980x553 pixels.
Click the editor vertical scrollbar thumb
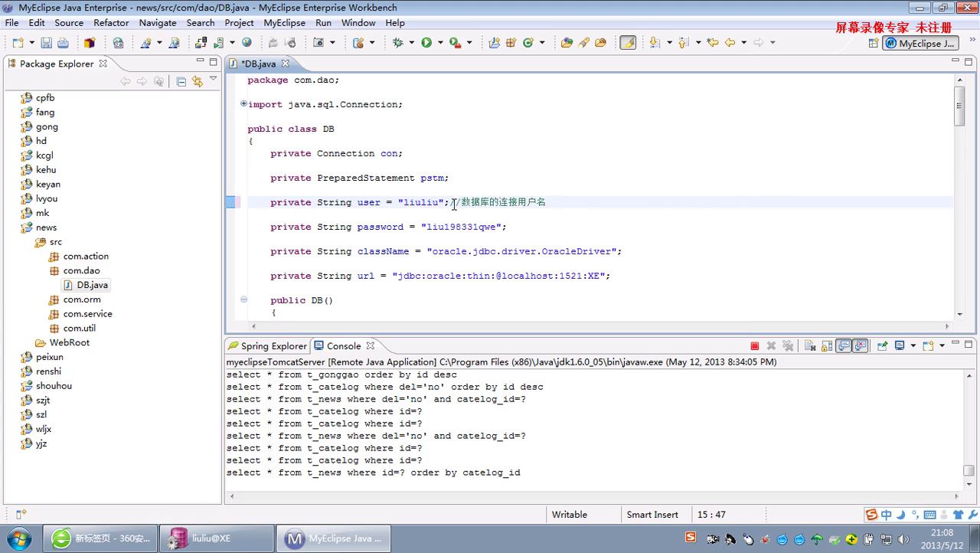[959, 105]
